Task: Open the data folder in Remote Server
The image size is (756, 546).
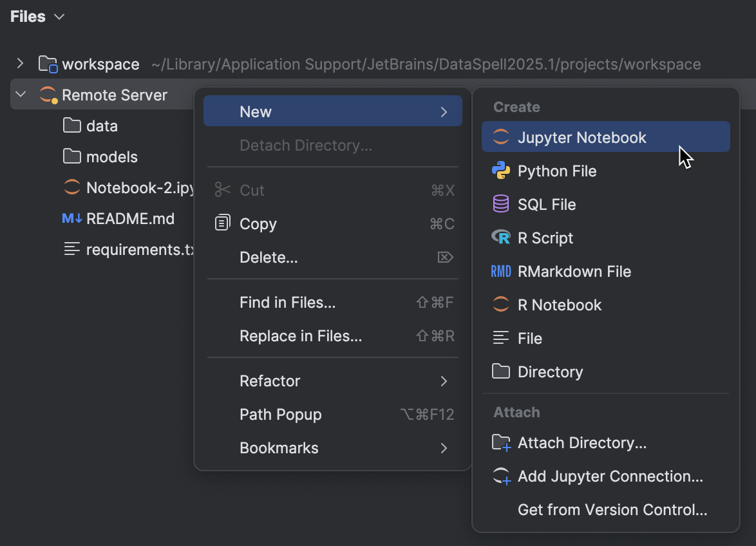Action: tap(95, 126)
